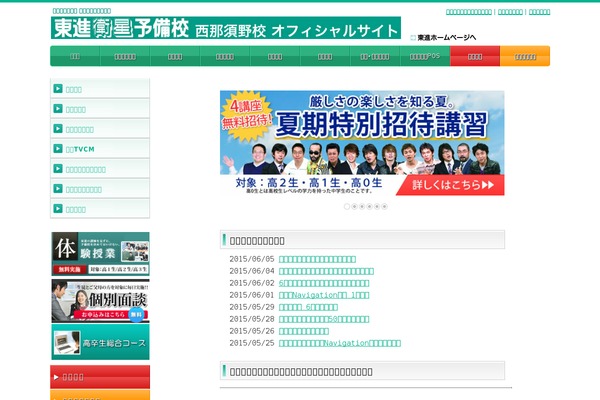Select the first carousel indicator dot

(347, 207)
